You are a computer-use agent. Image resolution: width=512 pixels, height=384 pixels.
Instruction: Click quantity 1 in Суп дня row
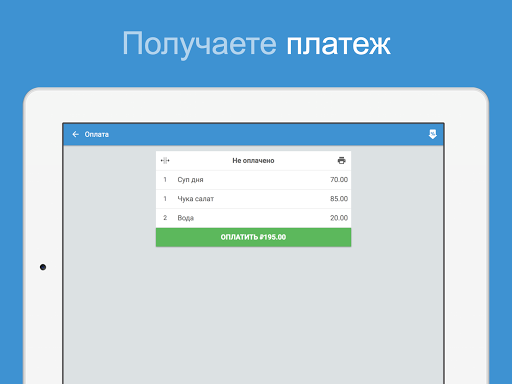(x=165, y=180)
